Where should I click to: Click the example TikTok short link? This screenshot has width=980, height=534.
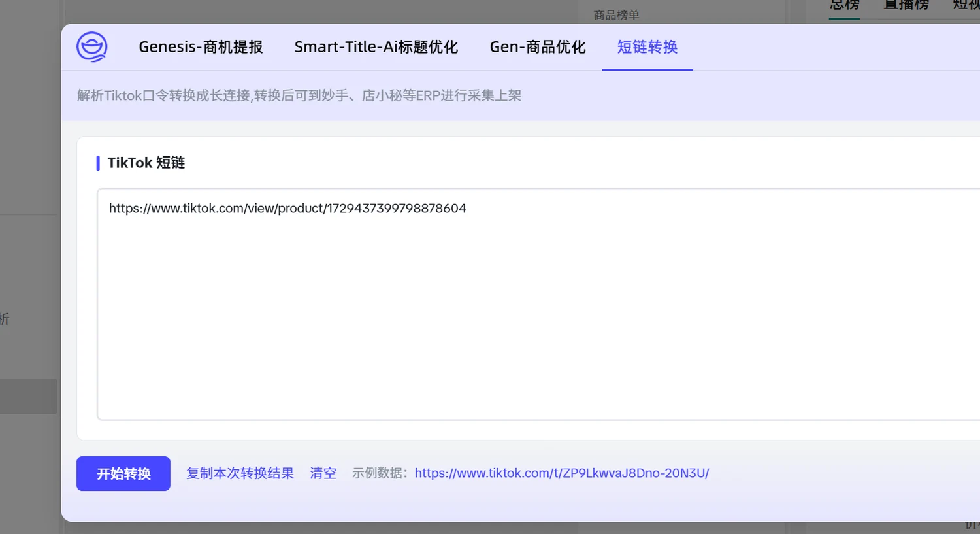pos(562,473)
